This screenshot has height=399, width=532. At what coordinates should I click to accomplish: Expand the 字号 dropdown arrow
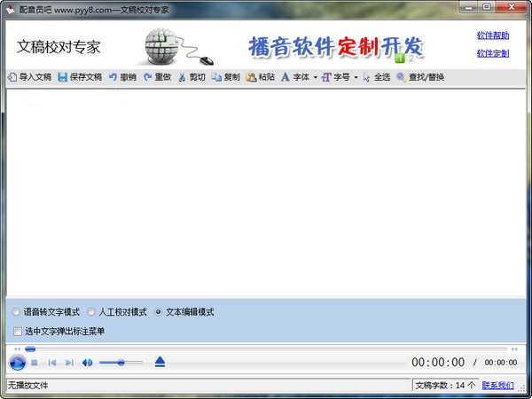pyautogui.click(x=356, y=78)
